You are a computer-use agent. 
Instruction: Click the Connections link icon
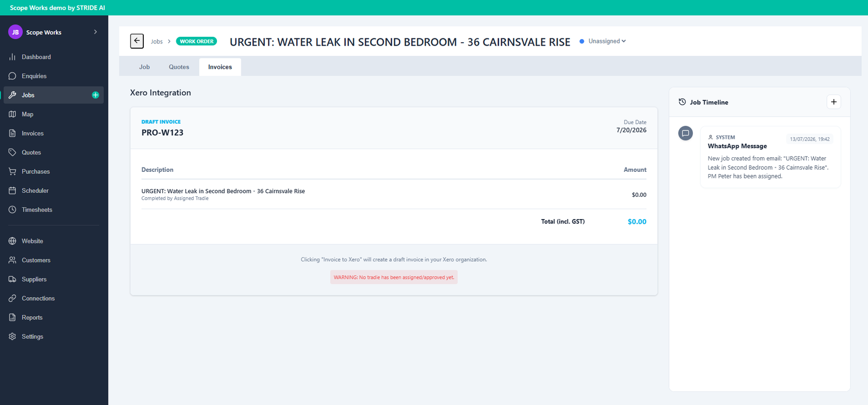click(x=12, y=298)
